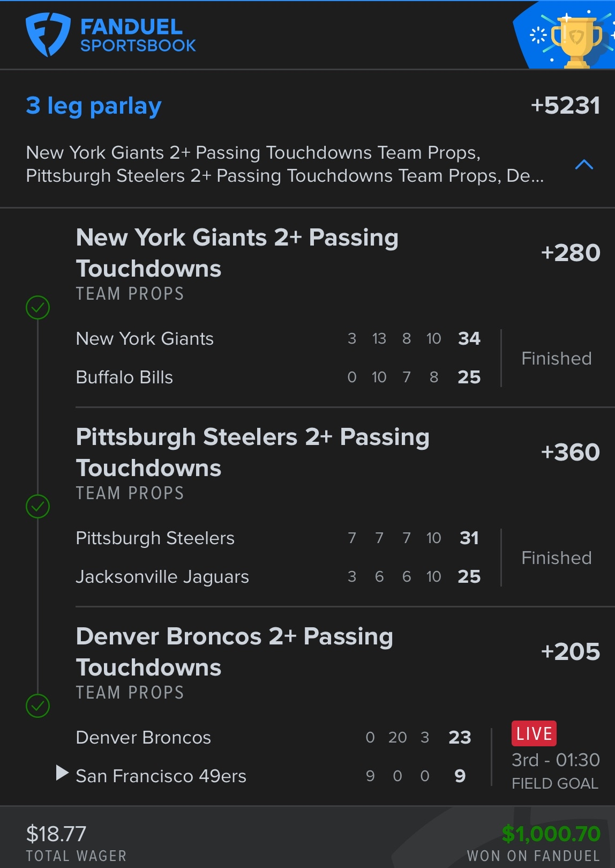
Task: Click the Broncos leg green checkmark
Action: [38, 706]
